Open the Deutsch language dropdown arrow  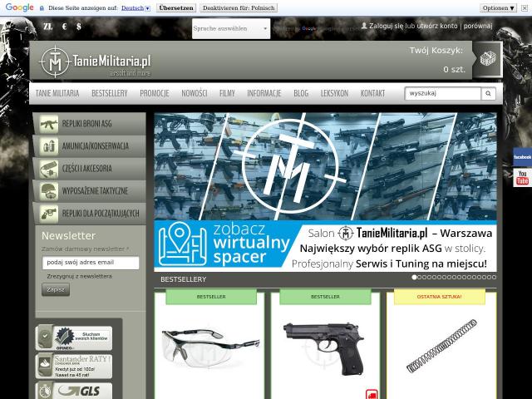148,8
